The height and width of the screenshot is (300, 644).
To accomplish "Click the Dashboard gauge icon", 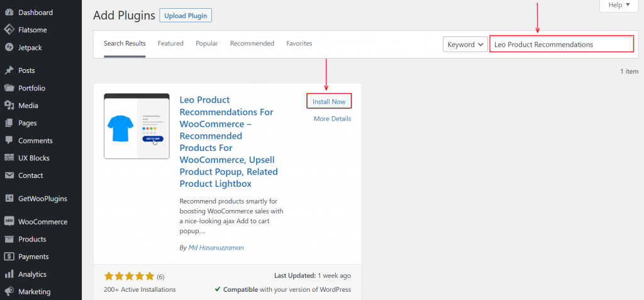I will [9, 13].
